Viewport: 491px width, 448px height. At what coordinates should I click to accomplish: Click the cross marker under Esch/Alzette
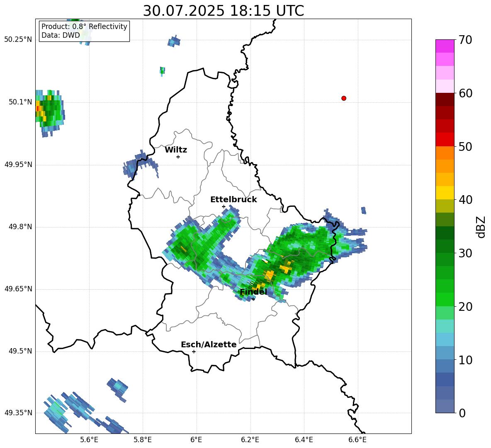click(x=194, y=351)
